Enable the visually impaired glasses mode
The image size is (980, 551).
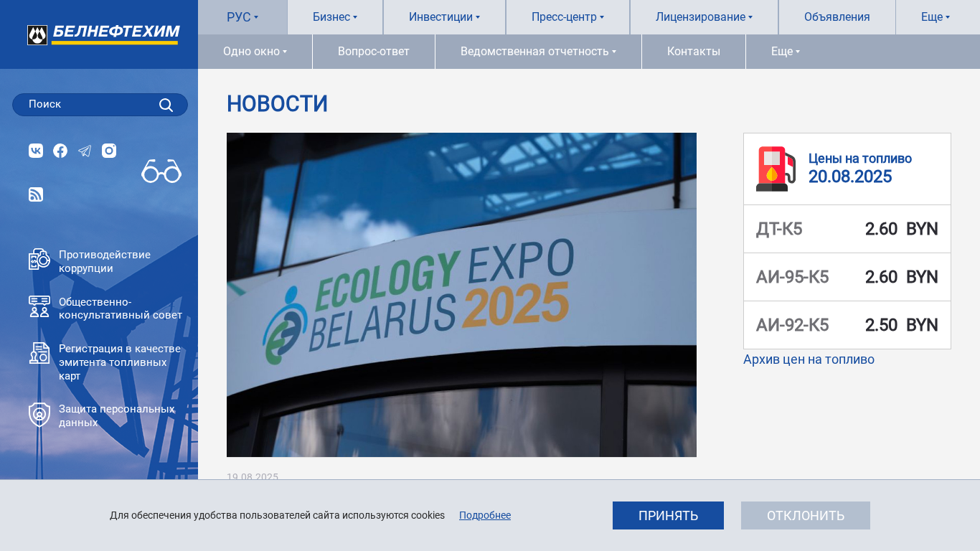(161, 171)
